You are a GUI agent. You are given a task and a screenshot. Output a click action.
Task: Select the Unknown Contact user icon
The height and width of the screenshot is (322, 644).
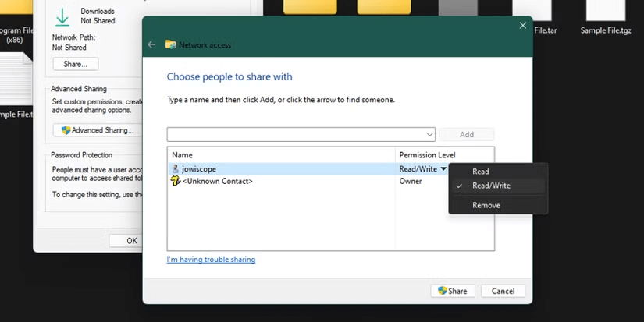coord(176,181)
